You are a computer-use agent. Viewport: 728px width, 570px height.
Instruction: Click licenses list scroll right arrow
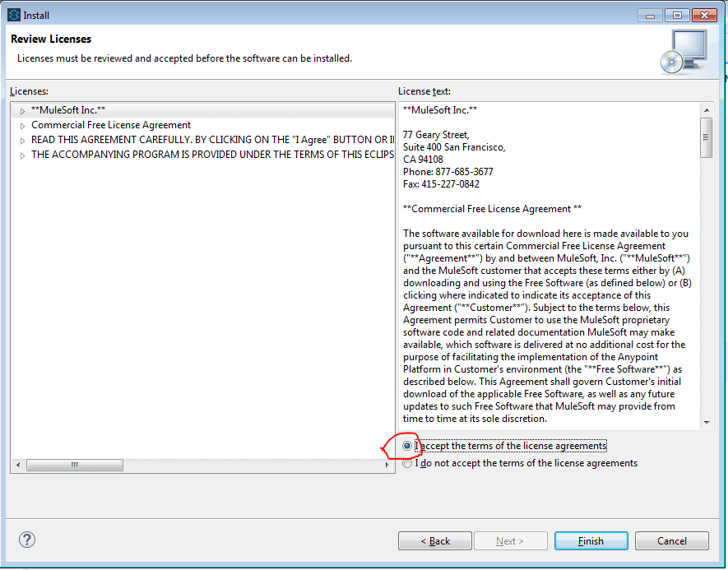click(387, 465)
